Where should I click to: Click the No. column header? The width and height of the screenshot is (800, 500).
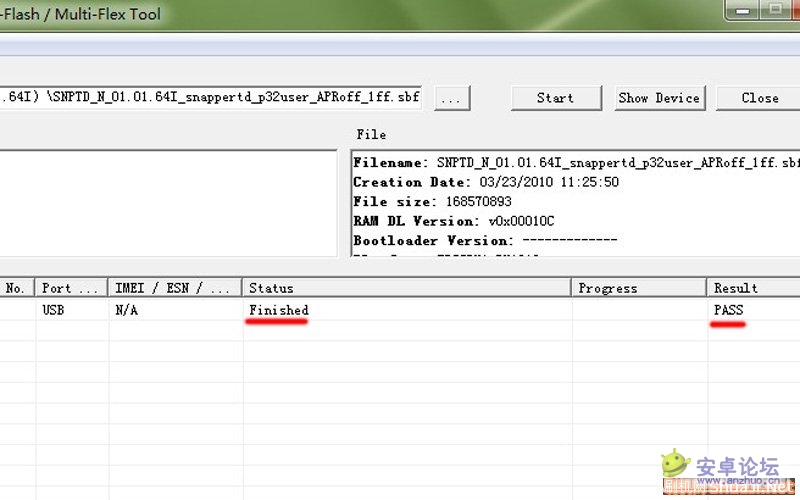(x=17, y=288)
